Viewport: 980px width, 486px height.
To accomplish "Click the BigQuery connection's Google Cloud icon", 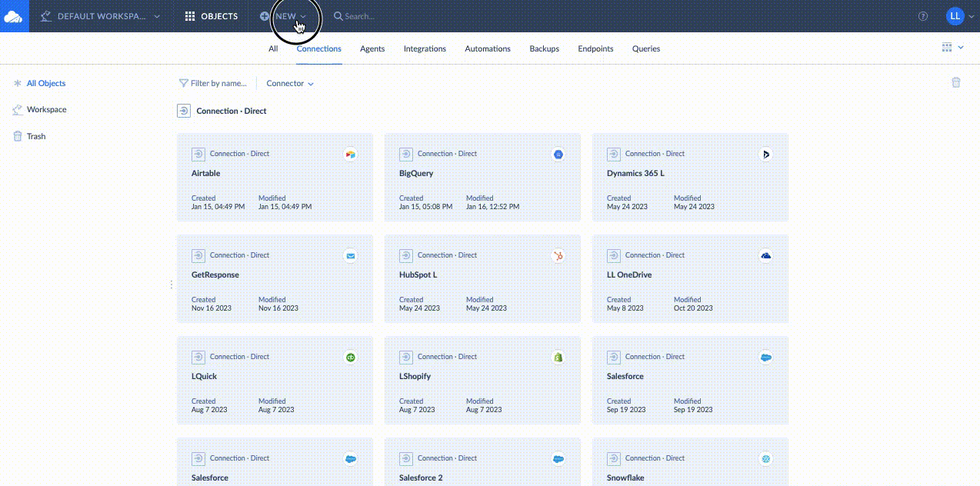I will pos(558,154).
